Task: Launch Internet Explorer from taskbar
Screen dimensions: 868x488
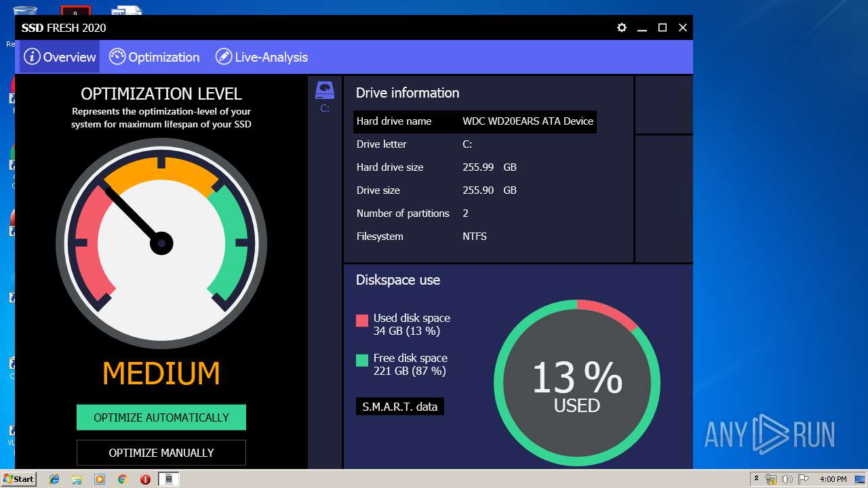Action: pos(54,479)
